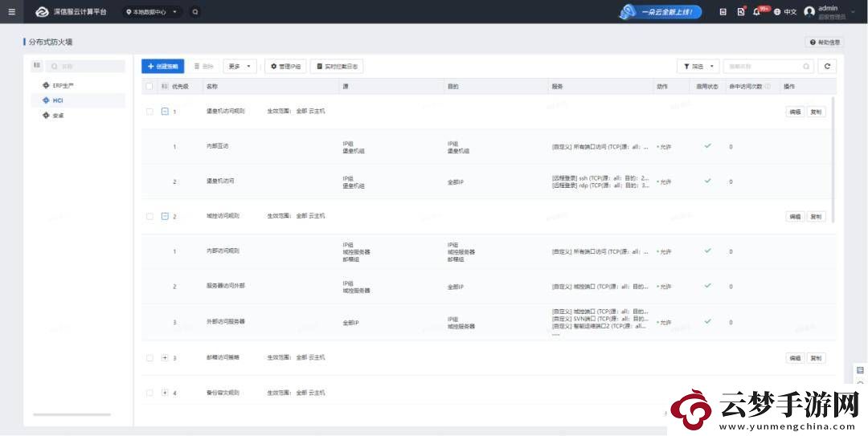This screenshot has height=436, width=868.
Task: Click enabled checkmark for 内部互访 rule
Action: tap(707, 146)
